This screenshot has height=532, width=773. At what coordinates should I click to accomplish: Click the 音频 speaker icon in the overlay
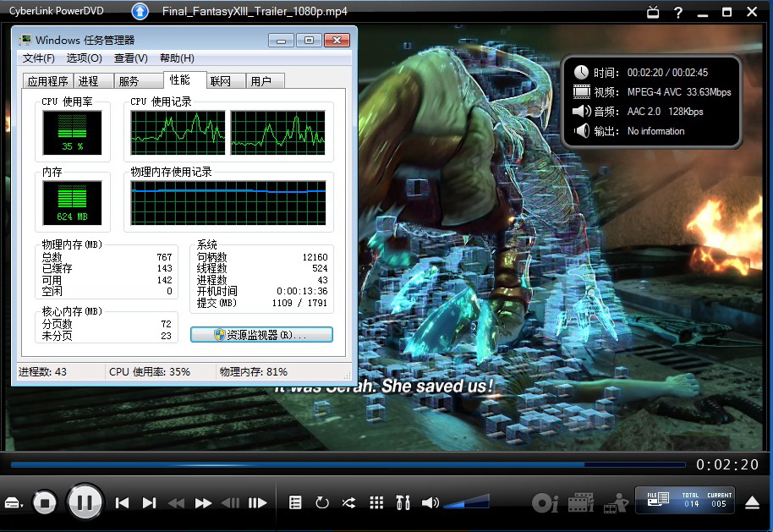581,111
